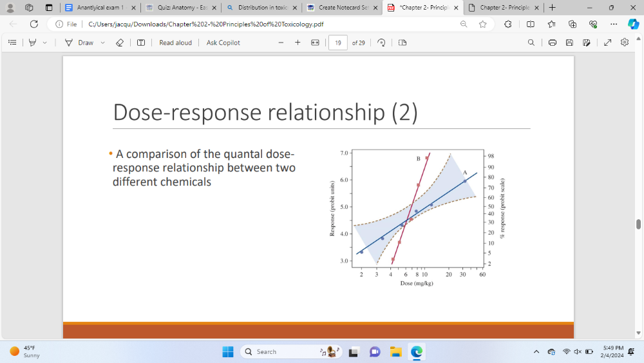Screen dimensions: 644x363
Task: Enter full screen mode for the PDF
Action: [607, 43]
